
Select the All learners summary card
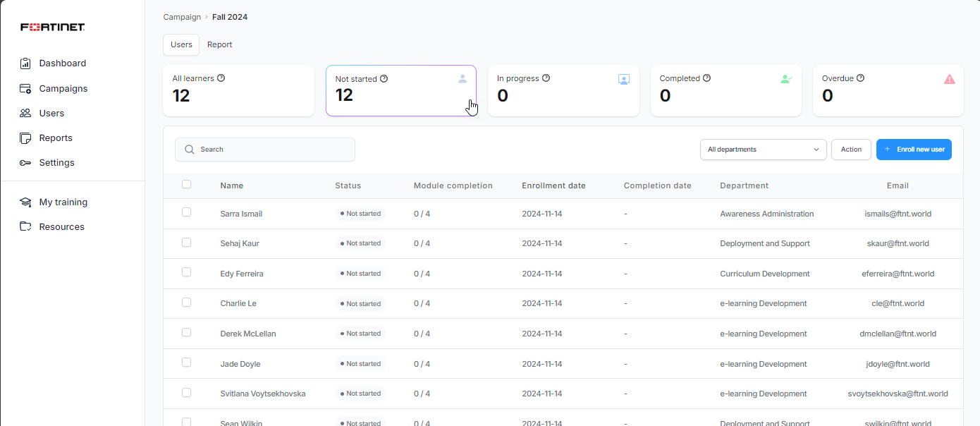pyautogui.click(x=238, y=91)
